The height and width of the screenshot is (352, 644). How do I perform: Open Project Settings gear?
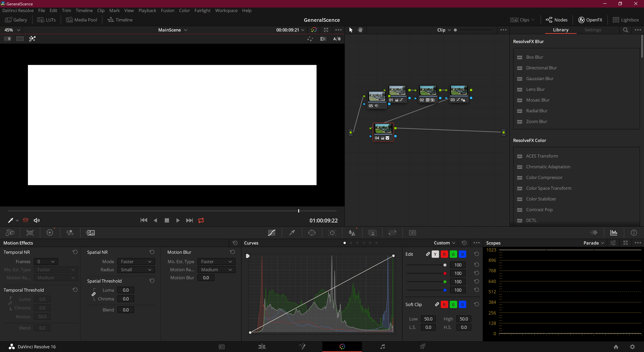pyautogui.click(x=632, y=346)
